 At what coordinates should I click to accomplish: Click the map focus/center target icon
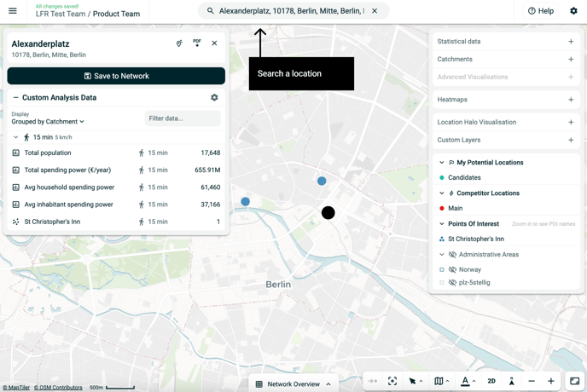coord(392,381)
